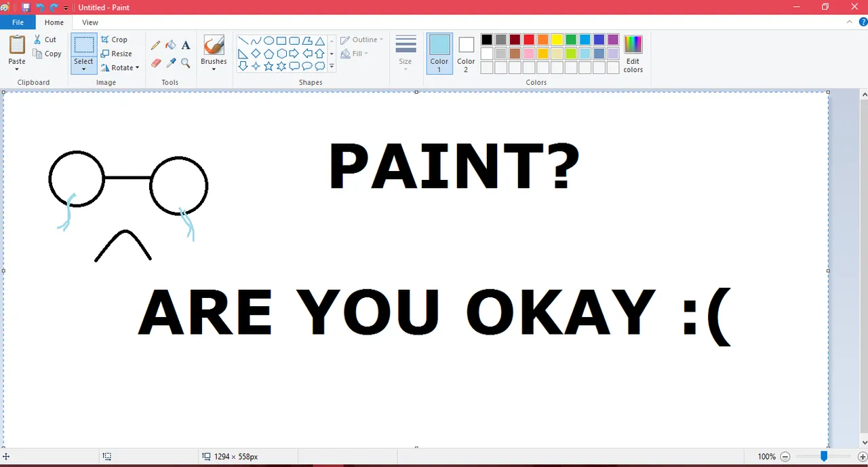Click the Crop button

click(x=114, y=39)
